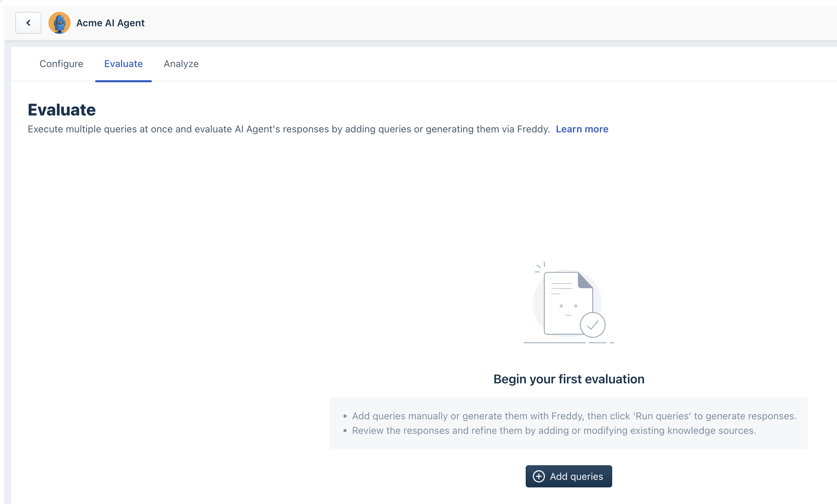
Task: Click the 'Review the responses' bullet text
Action: (x=554, y=430)
